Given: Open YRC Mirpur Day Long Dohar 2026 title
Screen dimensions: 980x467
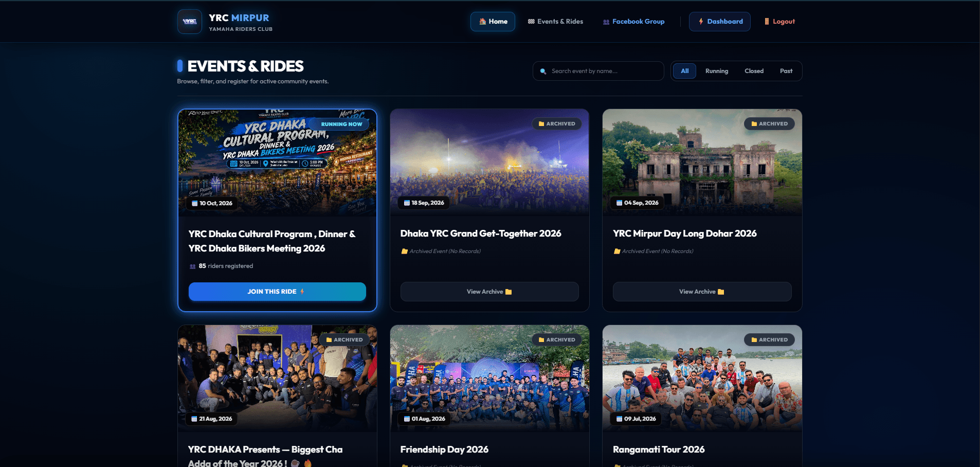Looking at the screenshot, I should pyautogui.click(x=685, y=233).
